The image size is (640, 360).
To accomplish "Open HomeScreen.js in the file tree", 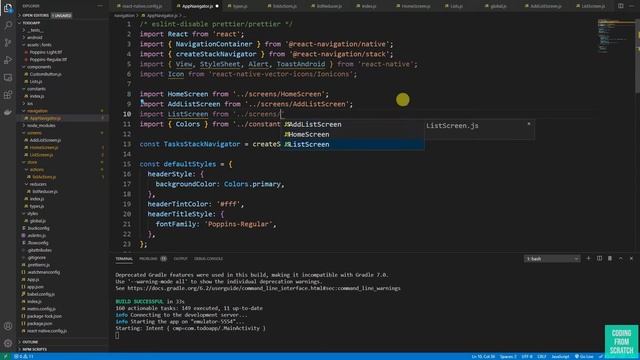I will [x=43, y=148].
